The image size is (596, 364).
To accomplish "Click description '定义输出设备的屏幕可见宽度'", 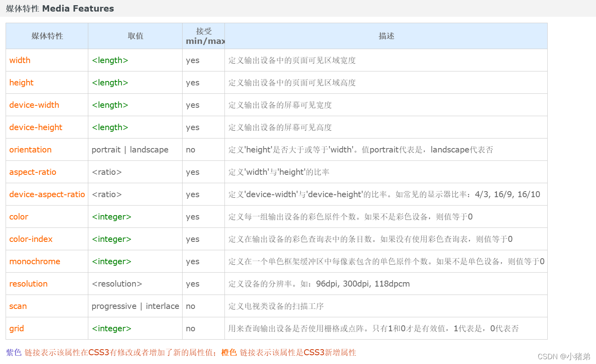I will pos(280,105).
